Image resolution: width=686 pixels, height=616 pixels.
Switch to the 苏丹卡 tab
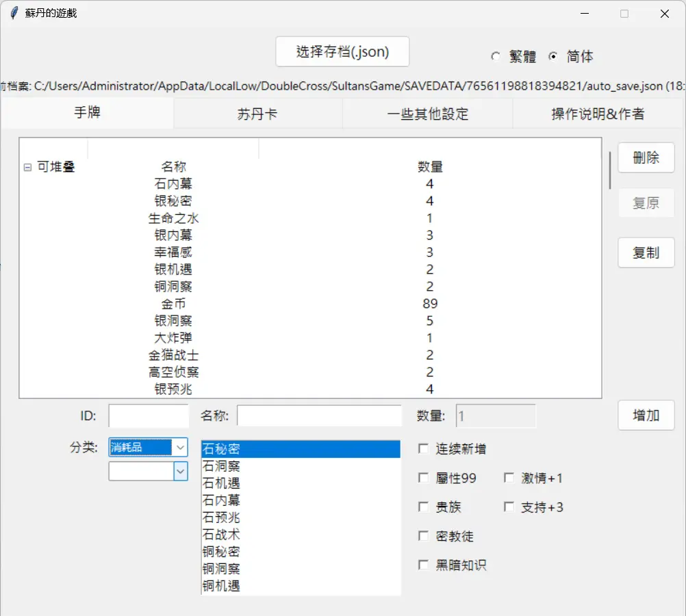(257, 114)
